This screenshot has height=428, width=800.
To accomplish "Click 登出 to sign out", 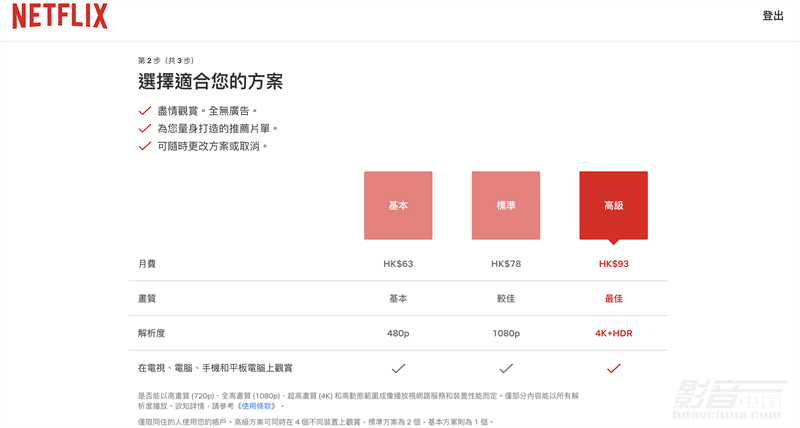I will pyautogui.click(x=772, y=16).
